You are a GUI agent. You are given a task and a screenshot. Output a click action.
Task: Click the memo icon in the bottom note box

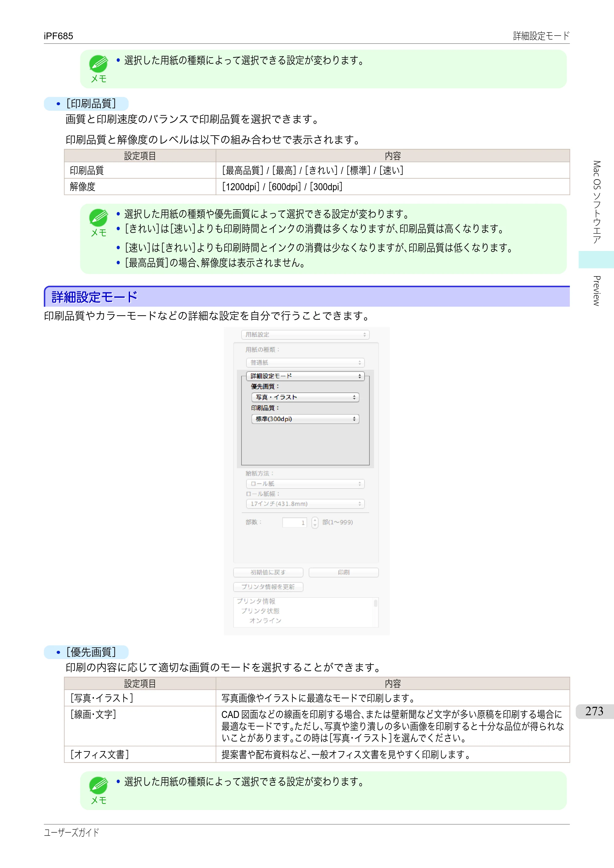pyautogui.click(x=98, y=785)
